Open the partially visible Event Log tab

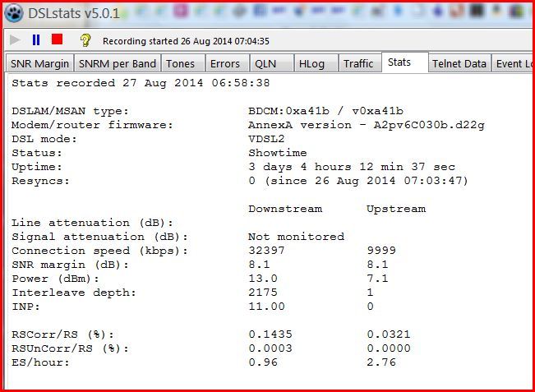point(513,63)
